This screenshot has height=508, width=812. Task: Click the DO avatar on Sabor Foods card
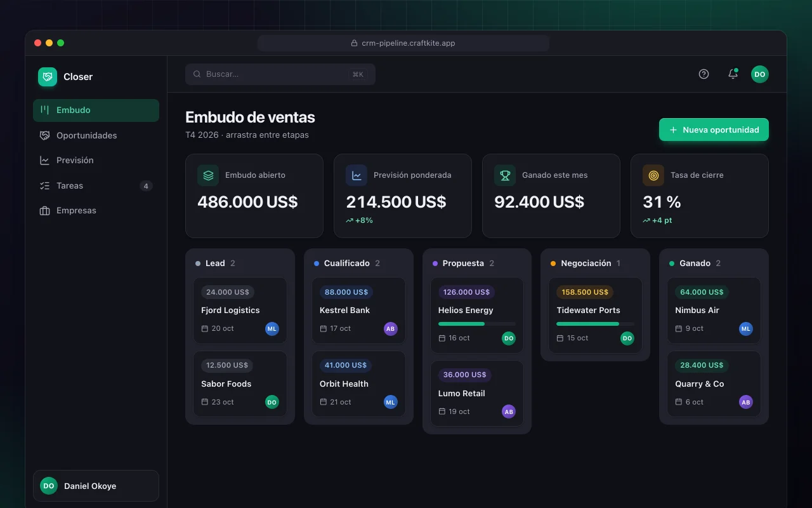(x=272, y=402)
